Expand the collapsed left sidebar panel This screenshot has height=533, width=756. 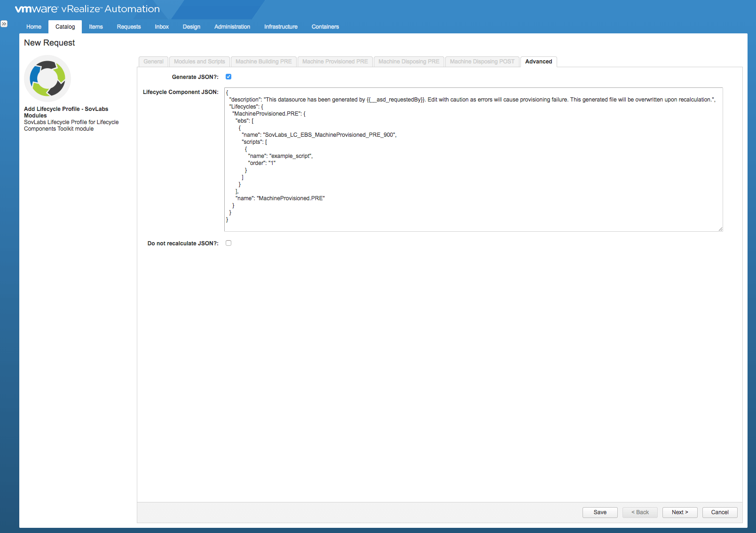point(5,23)
